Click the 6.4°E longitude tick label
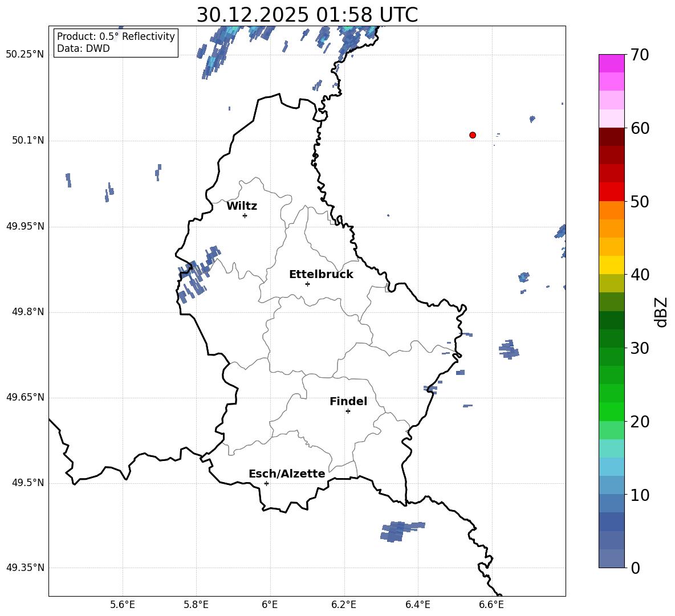675x616 pixels. pyautogui.click(x=417, y=605)
